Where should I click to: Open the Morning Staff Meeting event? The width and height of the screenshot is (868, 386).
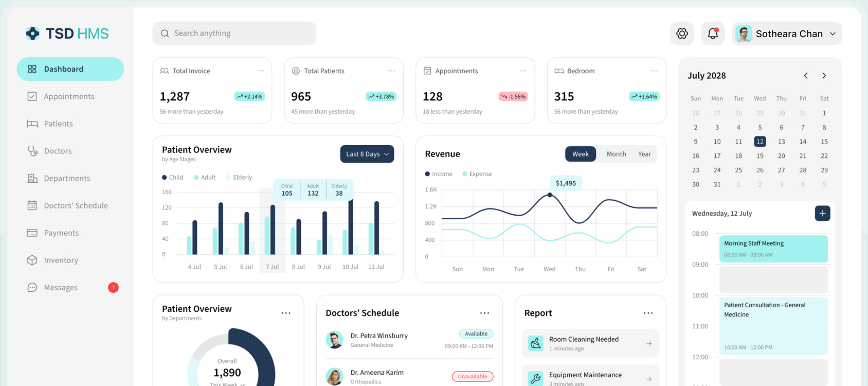[773, 249]
